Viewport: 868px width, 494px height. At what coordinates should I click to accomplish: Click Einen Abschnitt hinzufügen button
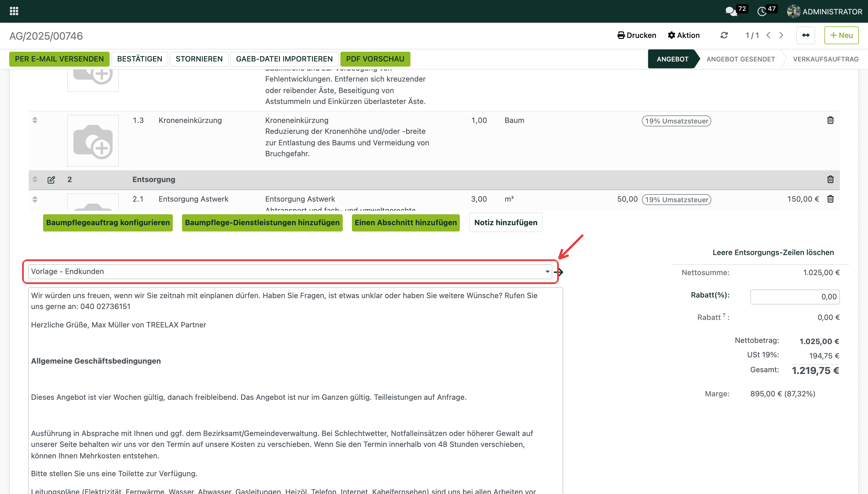[406, 223]
